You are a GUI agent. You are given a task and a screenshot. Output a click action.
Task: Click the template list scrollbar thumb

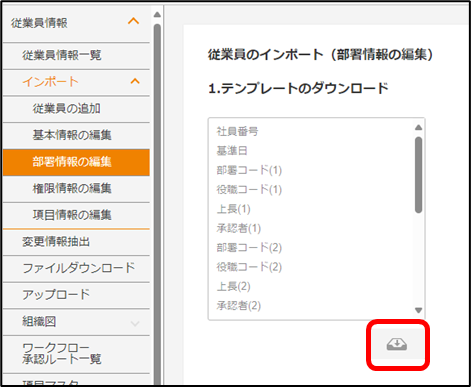pos(419,175)
